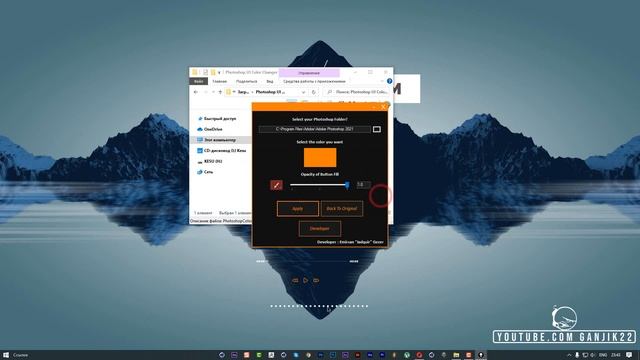The height and width of the screenshot is (360, 640).
Task: Close the orange color changer dialog
Action: click(383, 107)
